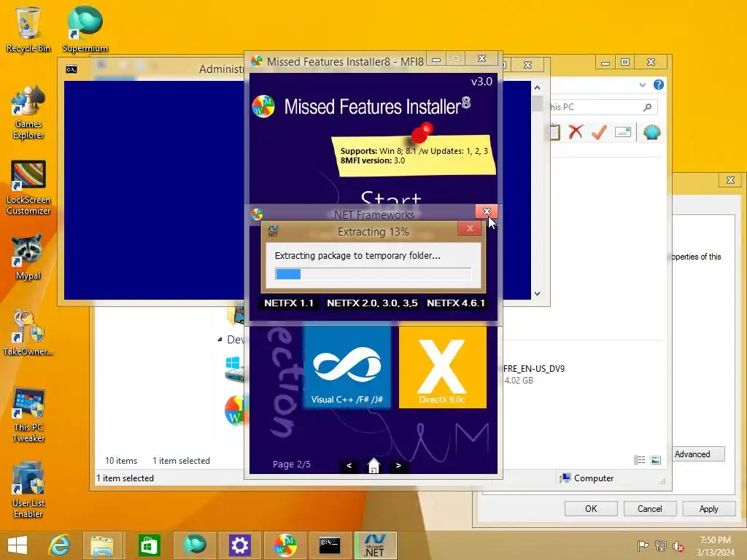
Task: Open the Windows Start button
Action: 18,545
